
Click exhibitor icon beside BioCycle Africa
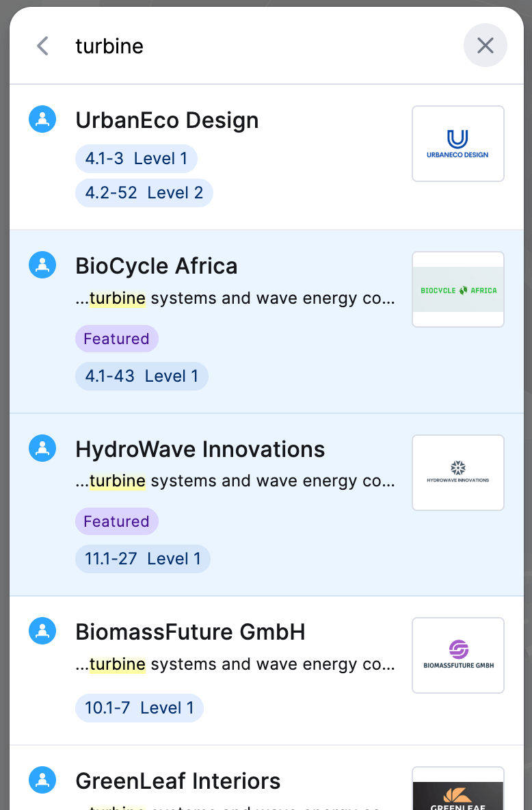pos(42,265)
